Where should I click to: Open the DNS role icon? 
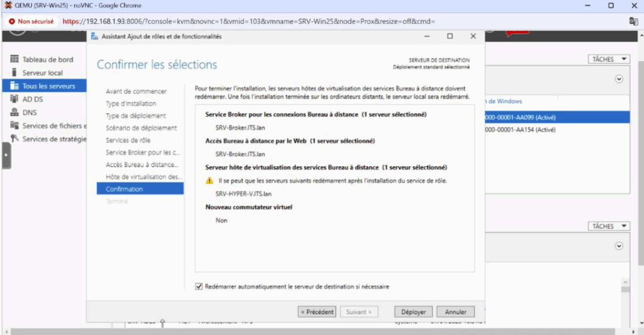point(14,112)
